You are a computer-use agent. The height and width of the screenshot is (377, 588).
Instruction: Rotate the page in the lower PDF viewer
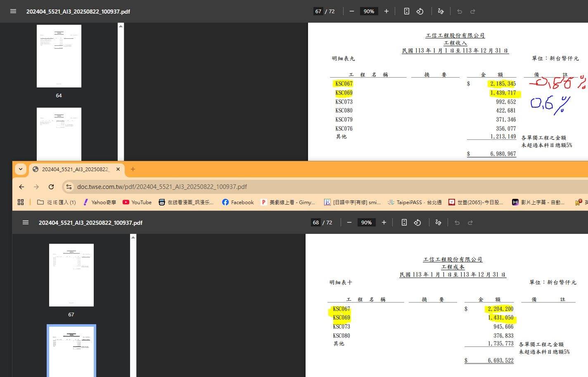pyautogui.click(x=417, y=222)
